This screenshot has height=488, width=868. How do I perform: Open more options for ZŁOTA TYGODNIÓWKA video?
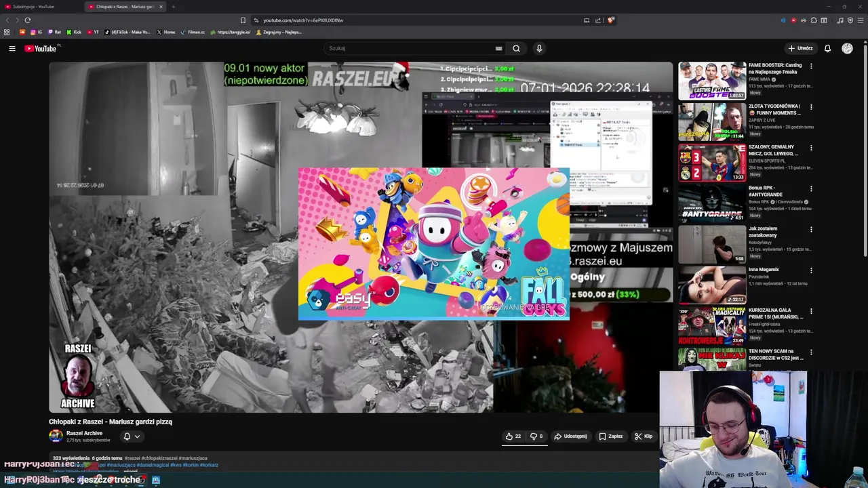811,107
